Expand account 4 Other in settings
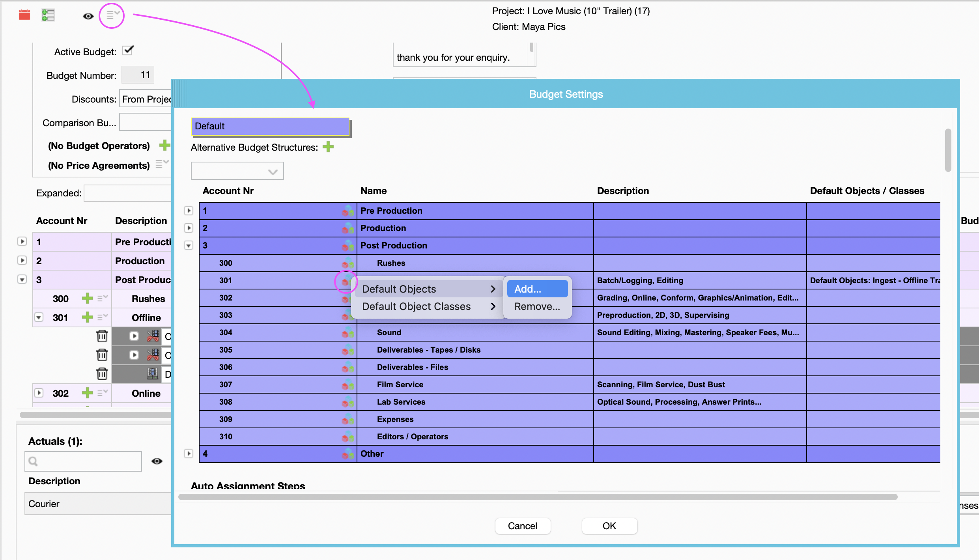979x560 pixels. [x=189, y=454]
